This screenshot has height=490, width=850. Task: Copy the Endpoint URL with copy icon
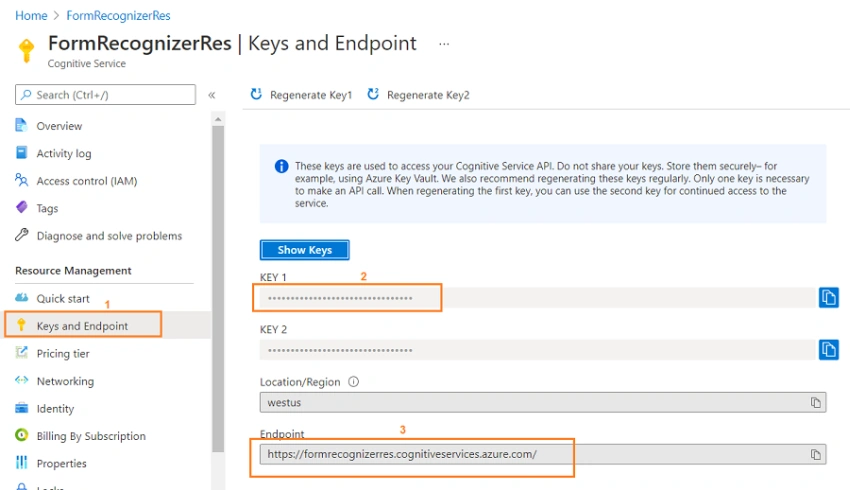815,454
